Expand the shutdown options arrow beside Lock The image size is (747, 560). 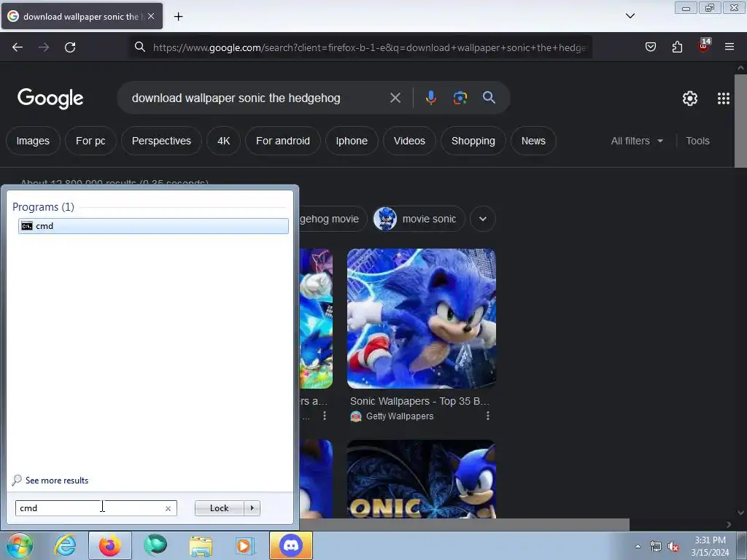pos(252,508)
